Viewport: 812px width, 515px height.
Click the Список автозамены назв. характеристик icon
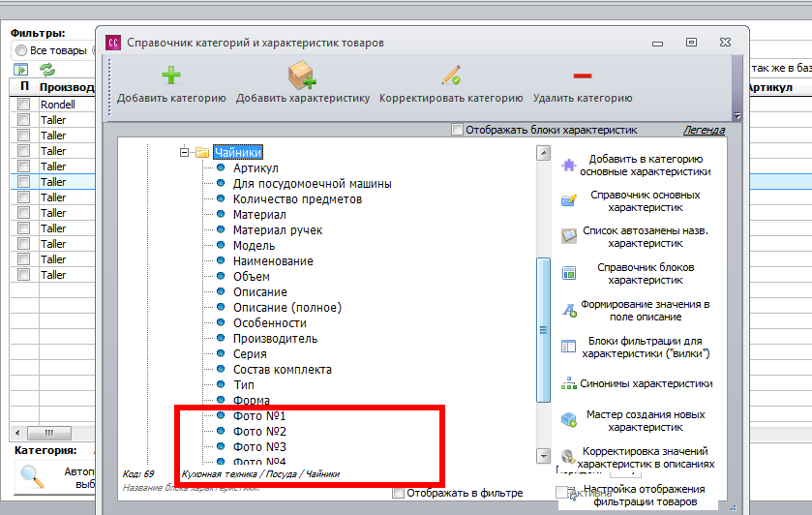(x=569, y=236)
